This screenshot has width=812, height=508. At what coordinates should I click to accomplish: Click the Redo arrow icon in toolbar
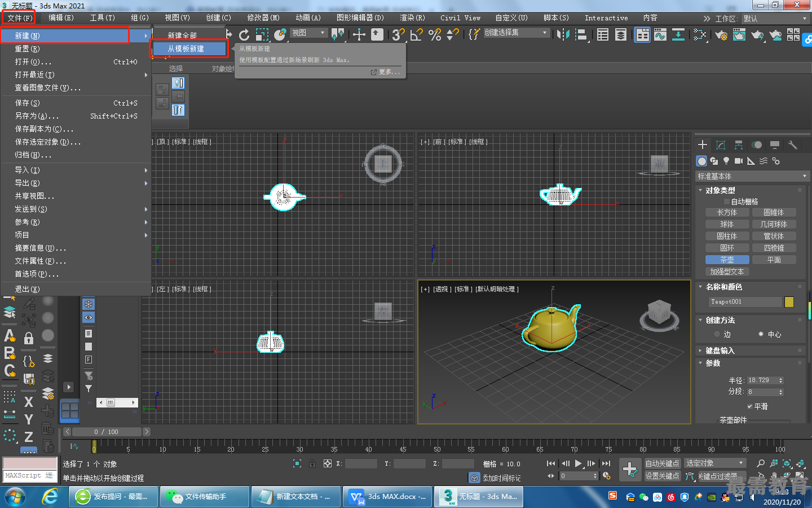244,34
